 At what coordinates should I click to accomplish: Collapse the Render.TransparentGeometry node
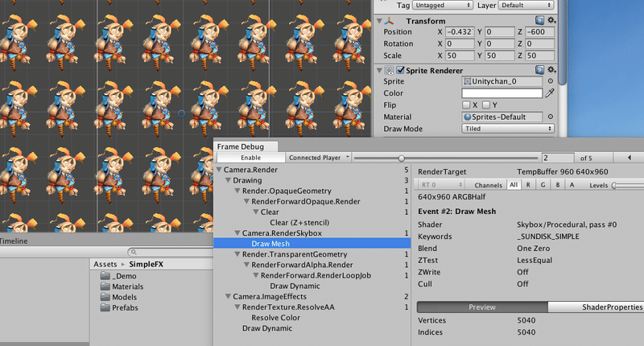coord(237,254)
